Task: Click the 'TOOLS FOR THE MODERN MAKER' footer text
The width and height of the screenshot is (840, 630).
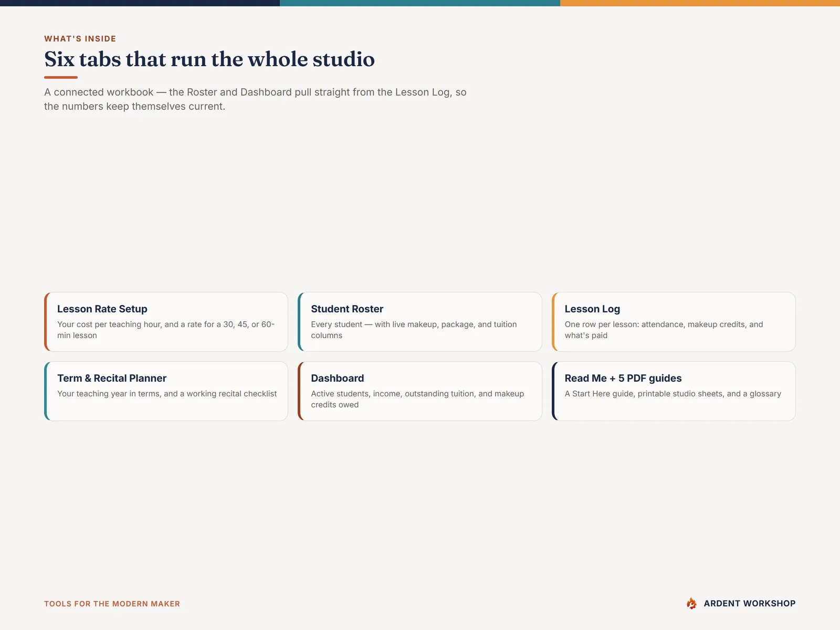Action: tap(112, 604)
